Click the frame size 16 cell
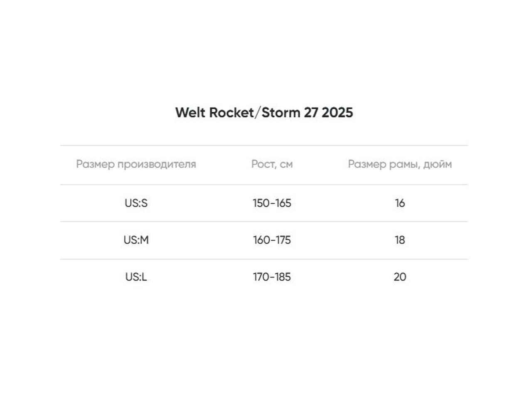 click(400, 203)
